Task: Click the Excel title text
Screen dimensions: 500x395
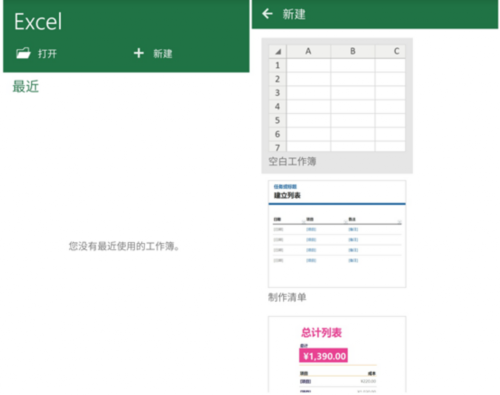Action: coord(38,22)
